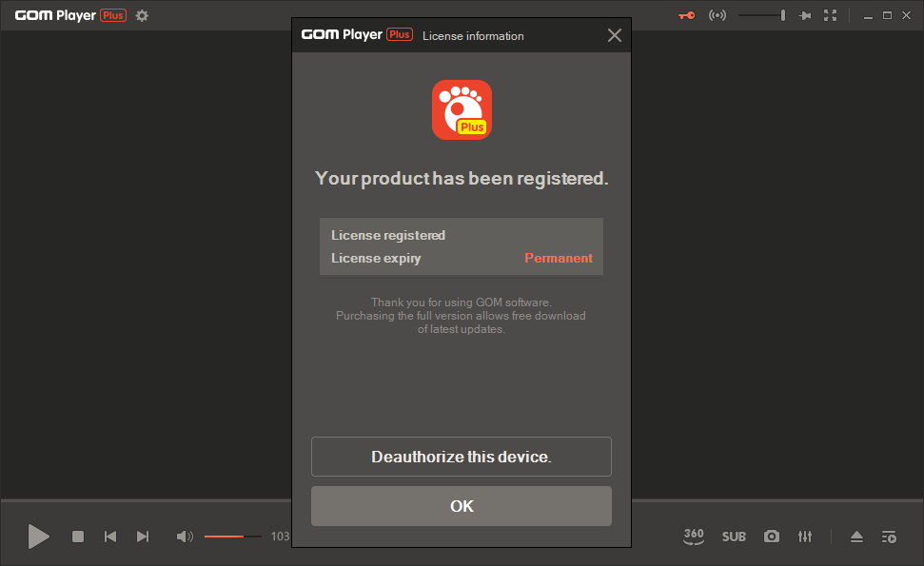Click the 'Thank you for using GOM software.' text
Viewport: 924px width, 566px height.
(462, 303)
